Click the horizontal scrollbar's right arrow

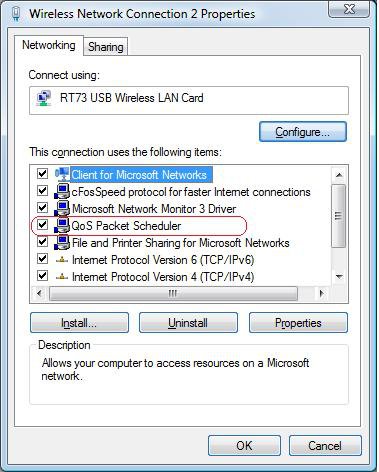point(322,294)
